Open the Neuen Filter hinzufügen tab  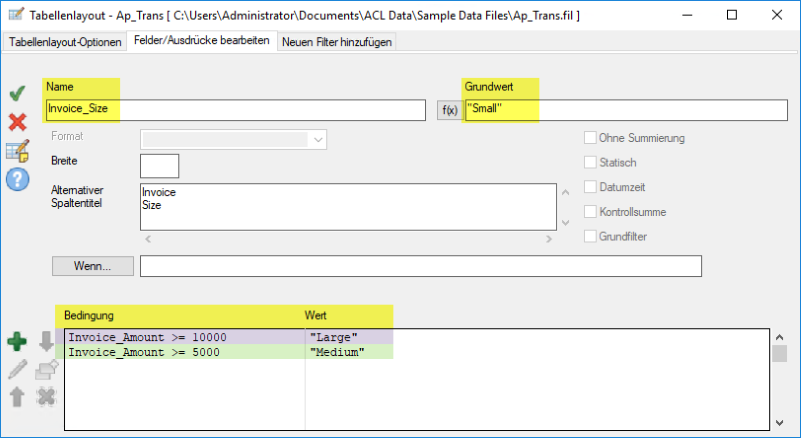tap(337, 42)
